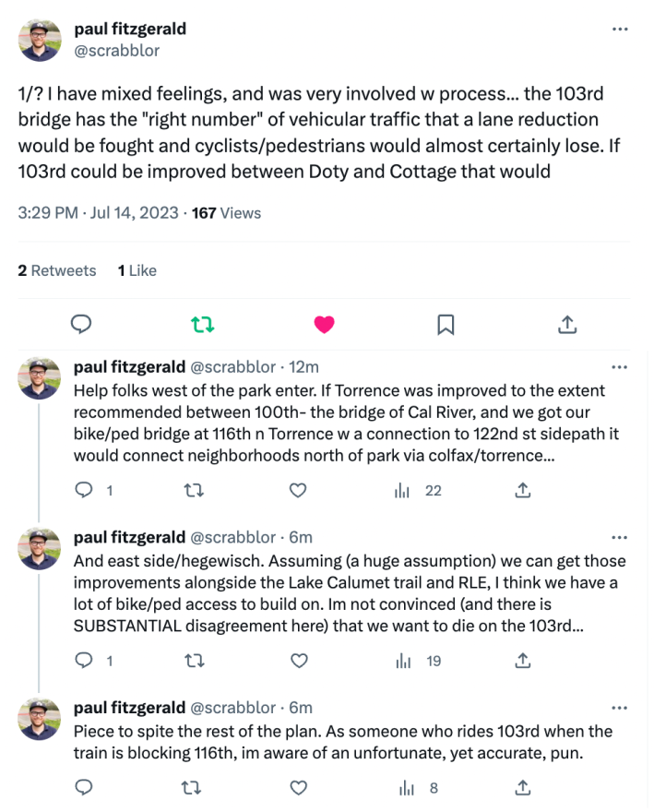This screenshot has height=812, width=654.
Task: Reply to the main tweet
Action: point(81,324)
